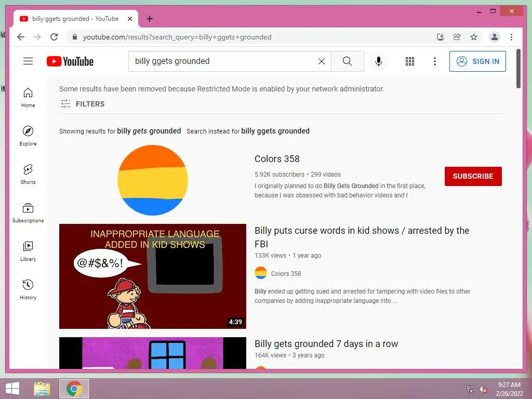Open the Chrome profile avatar
This screenshot has height=399, width=532.
point(495,37)
